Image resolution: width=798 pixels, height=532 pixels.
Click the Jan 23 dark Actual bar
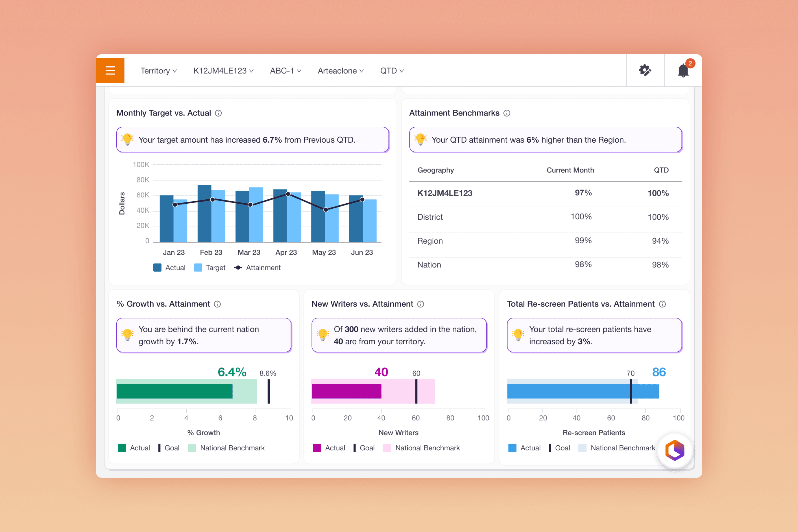click(x=167, y=219)
